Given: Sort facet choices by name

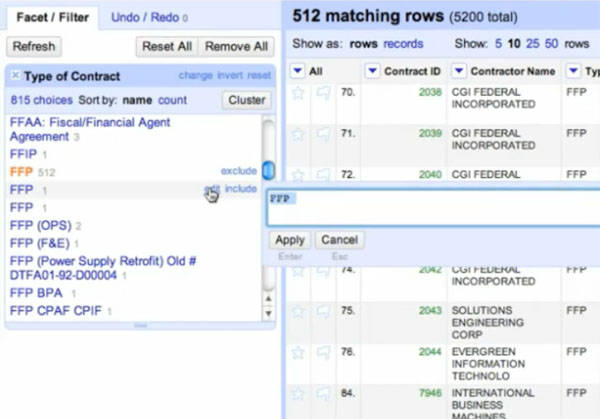Looking at the screenshot, I should [137, 100].
